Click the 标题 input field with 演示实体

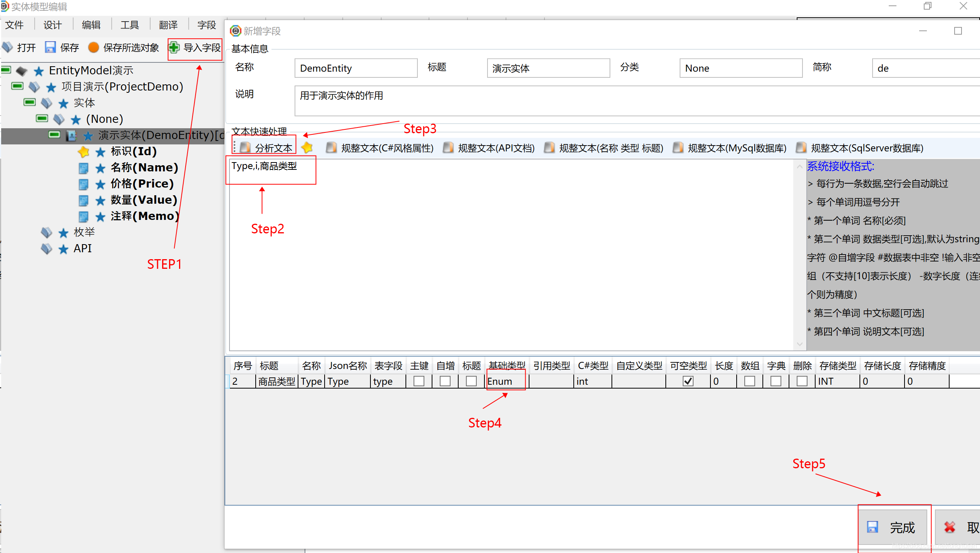[x=548, y=68]
